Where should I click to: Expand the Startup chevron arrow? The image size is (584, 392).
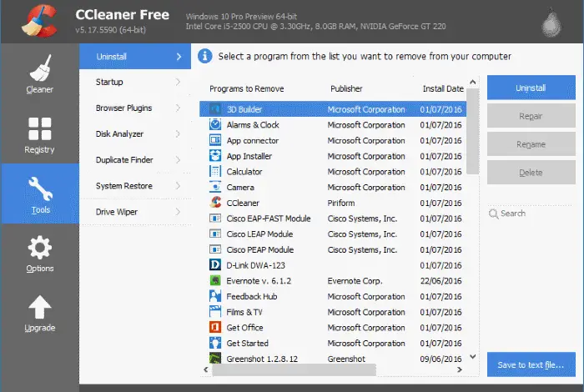coord(178,82)
